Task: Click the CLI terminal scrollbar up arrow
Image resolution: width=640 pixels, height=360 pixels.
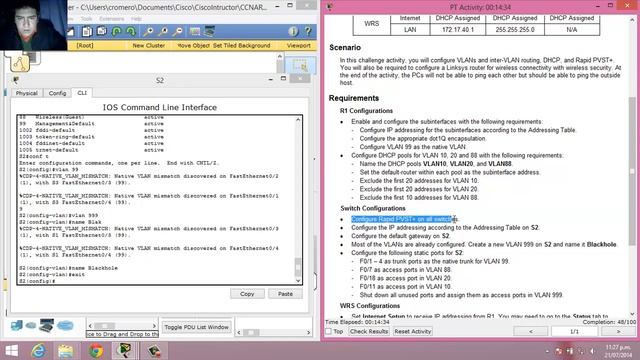Action: pyautogui.click(x=298, y=120)
